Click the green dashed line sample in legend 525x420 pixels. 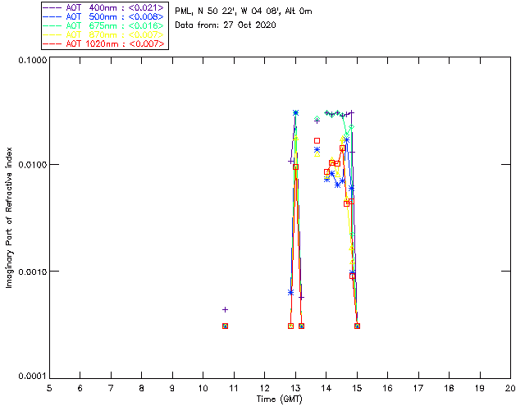[52, 25]
